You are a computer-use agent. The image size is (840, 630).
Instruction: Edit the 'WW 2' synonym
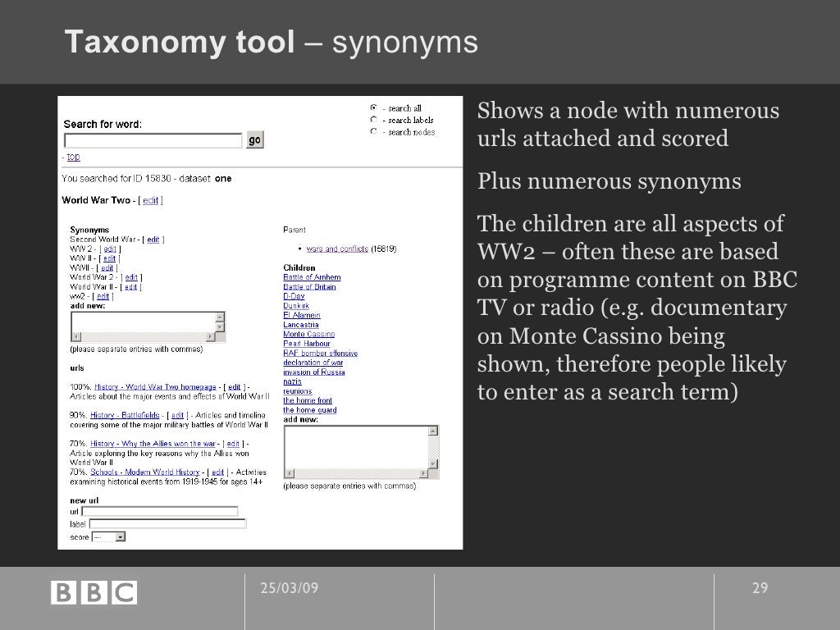(x=111, y=249)
